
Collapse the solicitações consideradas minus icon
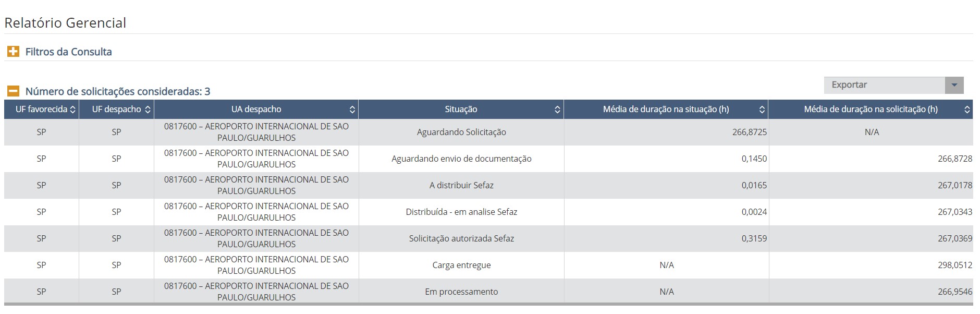point(13,91)
